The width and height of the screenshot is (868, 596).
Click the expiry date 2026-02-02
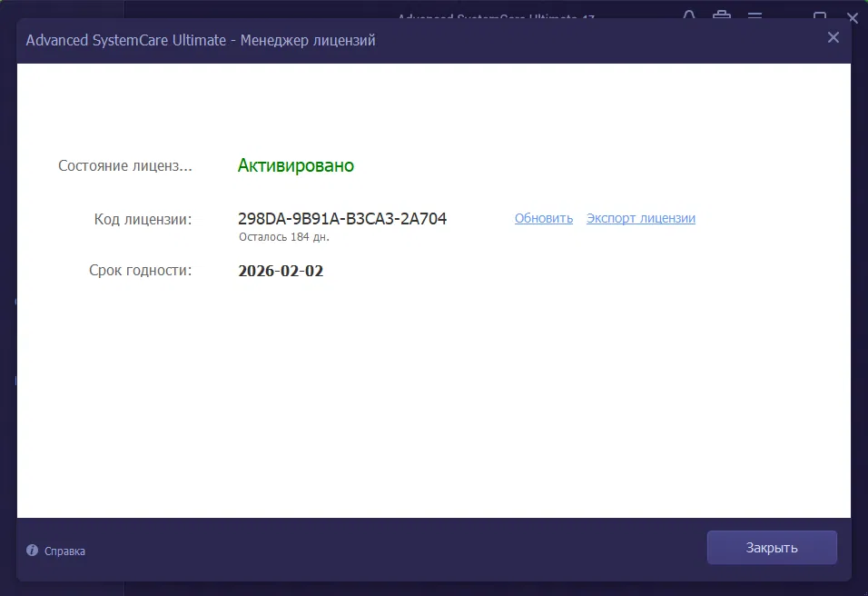coord(281,270)
